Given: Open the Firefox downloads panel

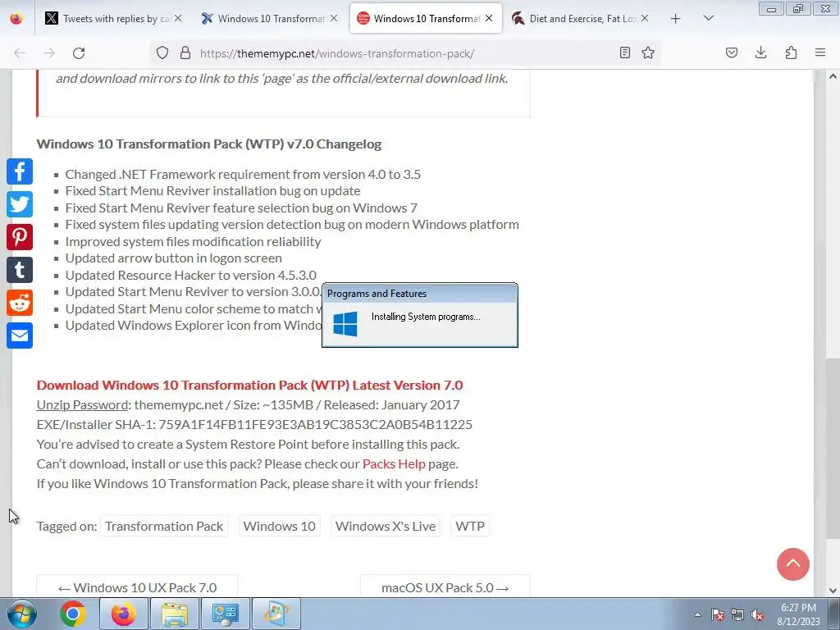Looking at the screenshot, I should point(760,53).
